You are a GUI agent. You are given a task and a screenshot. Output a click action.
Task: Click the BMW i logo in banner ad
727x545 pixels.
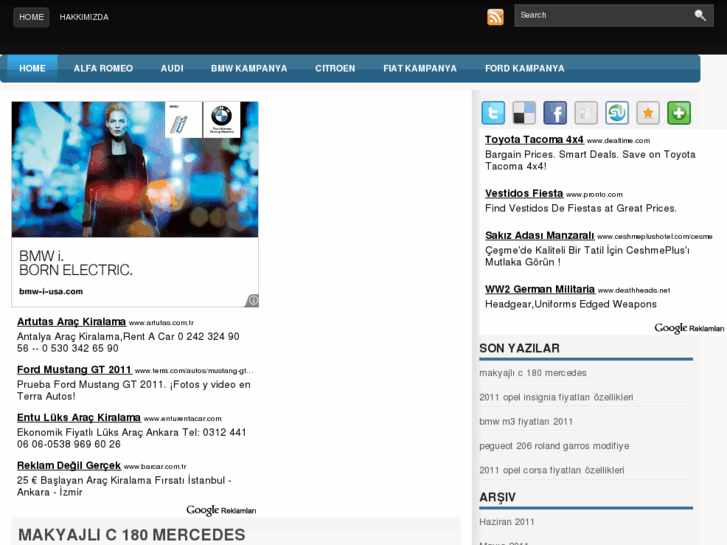pyautogui.click(x=183, y=119)
